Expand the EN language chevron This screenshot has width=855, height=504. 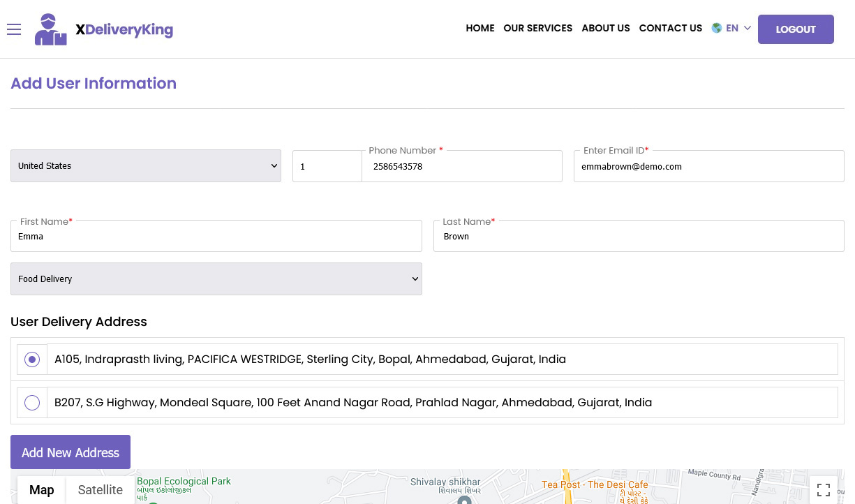(x=748, y=28)
